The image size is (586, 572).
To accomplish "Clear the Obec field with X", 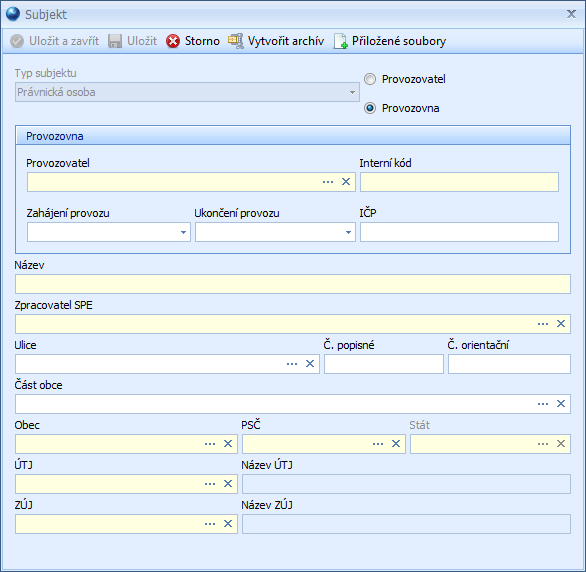I will 228,444.
